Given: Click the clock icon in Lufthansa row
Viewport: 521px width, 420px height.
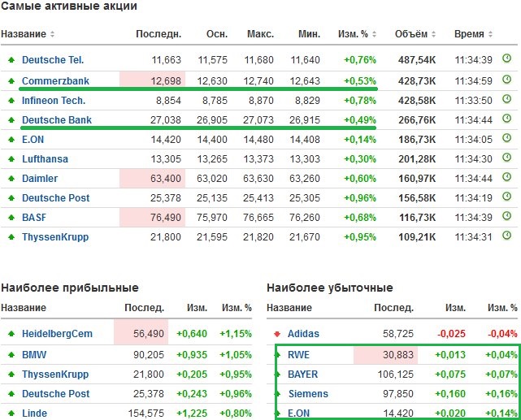Looking at the screenshot, I should [x=506, y=158].
